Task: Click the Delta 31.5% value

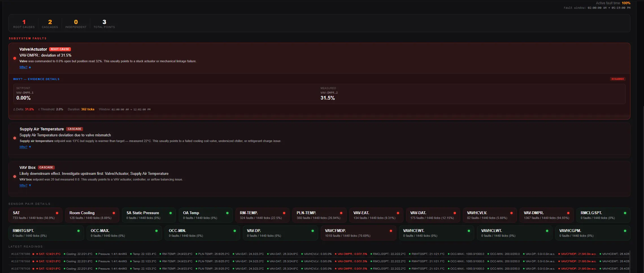Action: [29, 109]
